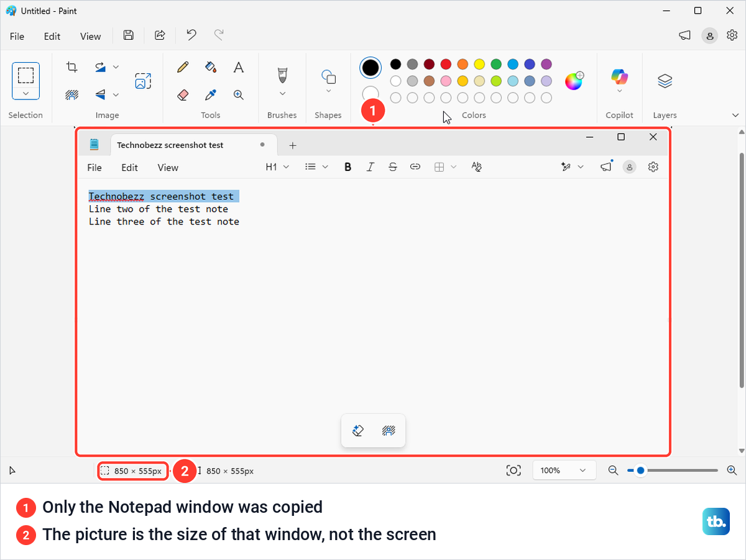
Task: Open the Paint View menu
Action: pyautogui.click(x=90, y=36)
